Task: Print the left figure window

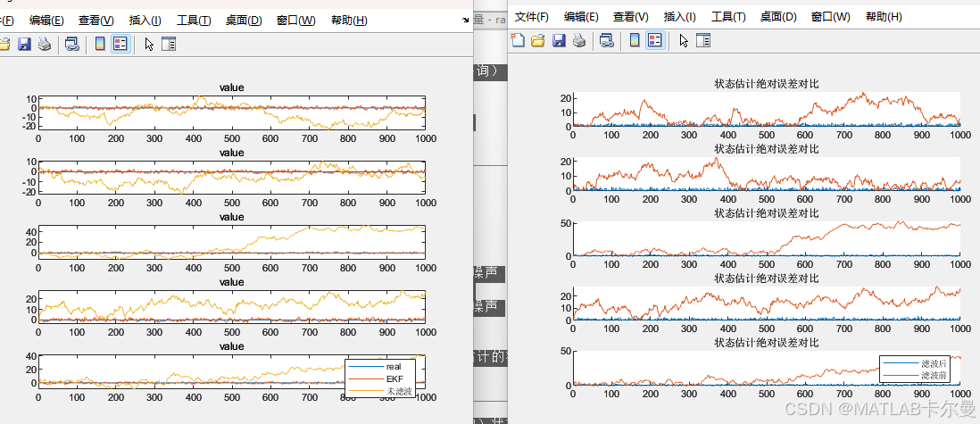Action: [x=44, y=44]
